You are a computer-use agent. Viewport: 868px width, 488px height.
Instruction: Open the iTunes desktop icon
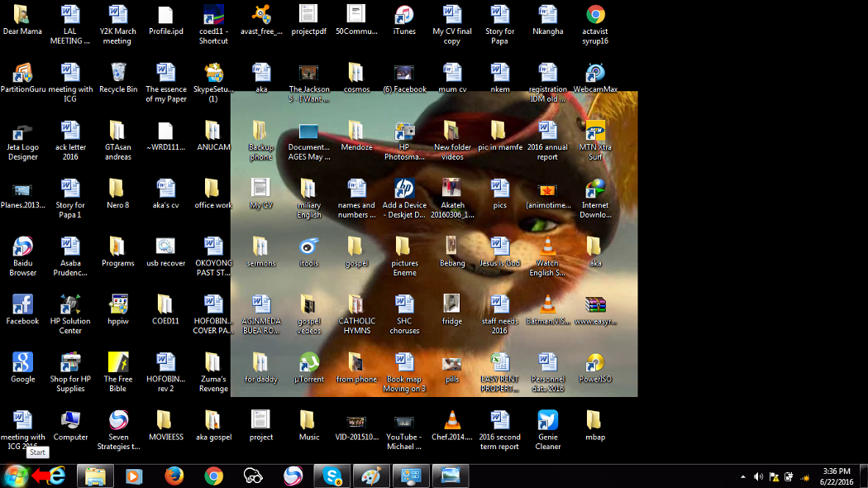click(404, 21)
